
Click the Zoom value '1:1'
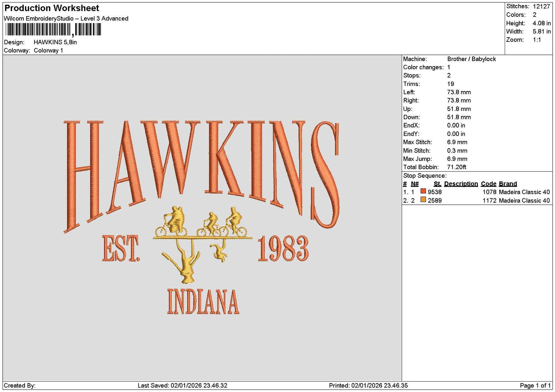(x=537, y=40)
